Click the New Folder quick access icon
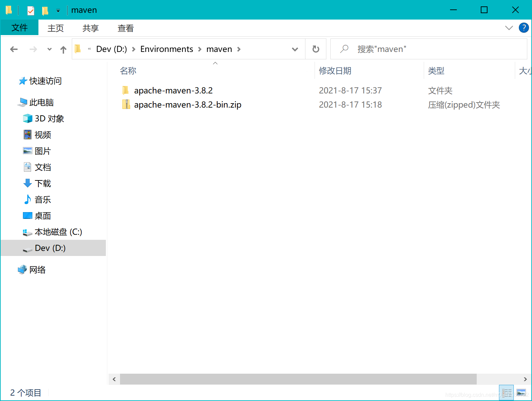Screen dimensions: 532x401 point(45,10)
